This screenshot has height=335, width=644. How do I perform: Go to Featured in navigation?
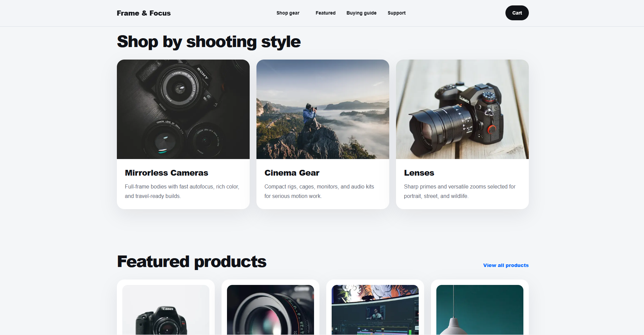click(x=326, y=13)
